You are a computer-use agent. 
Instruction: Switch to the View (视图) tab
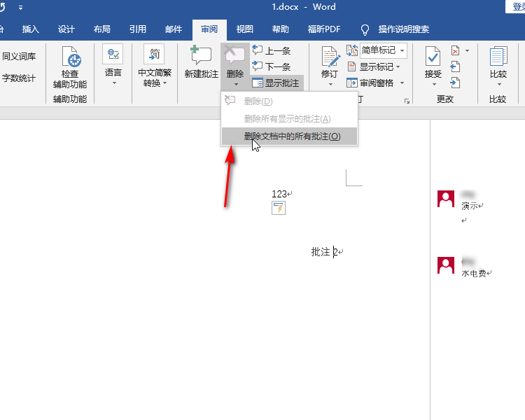click(x=245, y=29)
